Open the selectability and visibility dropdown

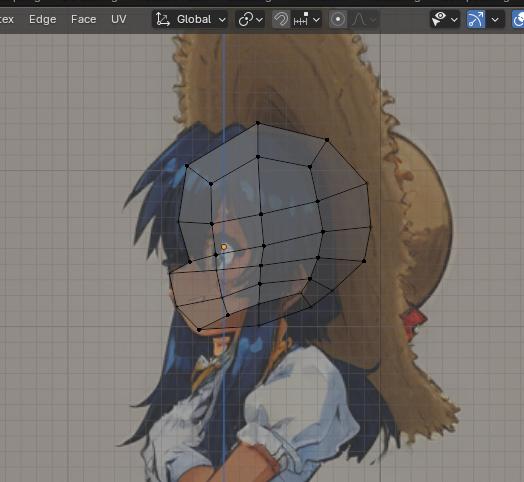point(444,19)
